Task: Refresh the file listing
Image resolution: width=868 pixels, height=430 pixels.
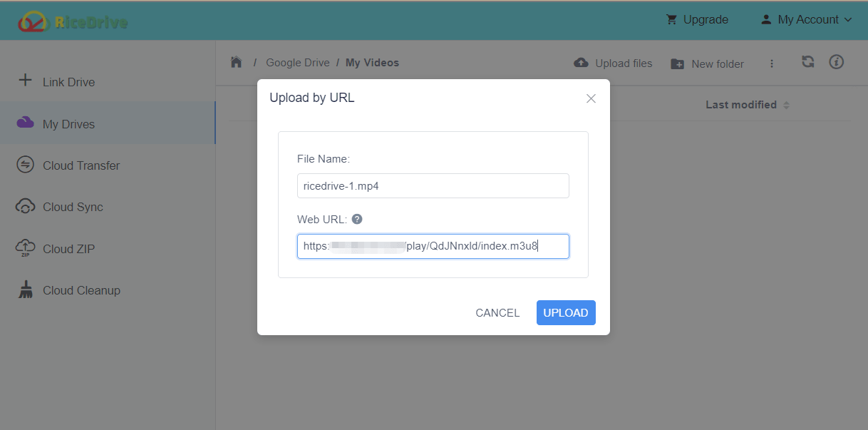Action: tap(807, 63)
